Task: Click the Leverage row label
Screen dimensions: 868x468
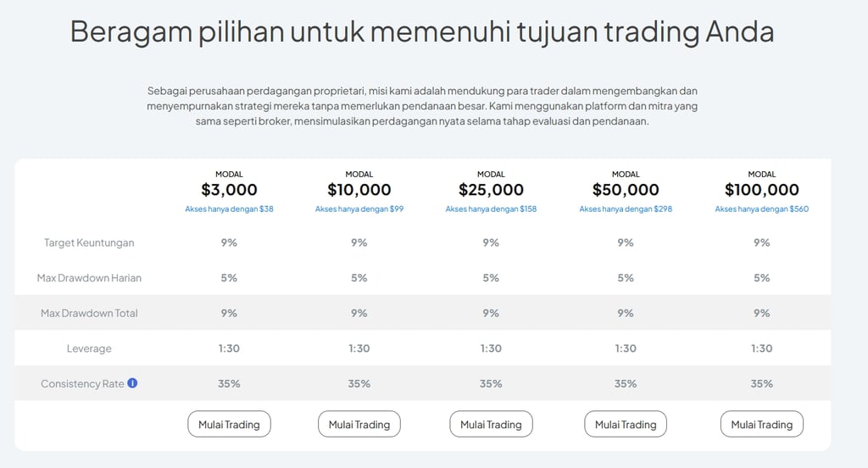Action: pos(89,348)
